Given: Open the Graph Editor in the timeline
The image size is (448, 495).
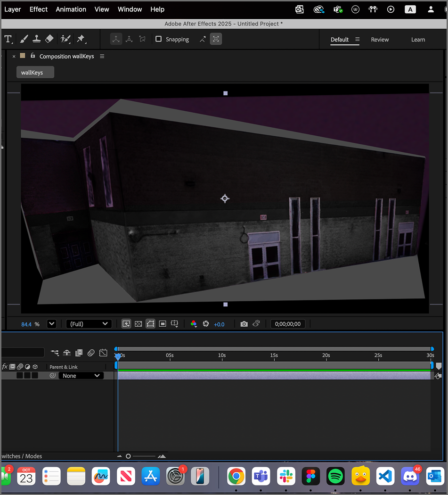Looking at the screenshot, I should pyautogui.click(x=103, y=353).
